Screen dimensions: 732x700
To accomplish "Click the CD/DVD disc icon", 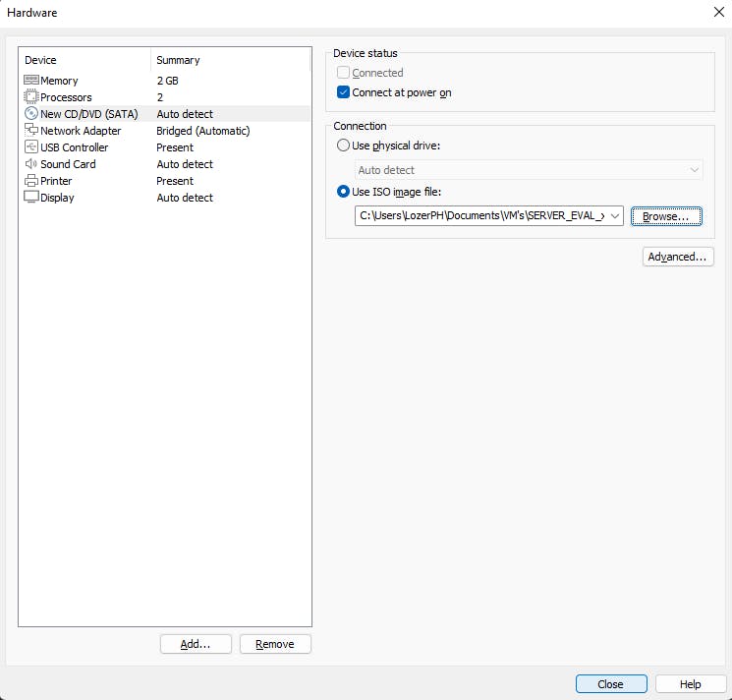I will (30, 113).
